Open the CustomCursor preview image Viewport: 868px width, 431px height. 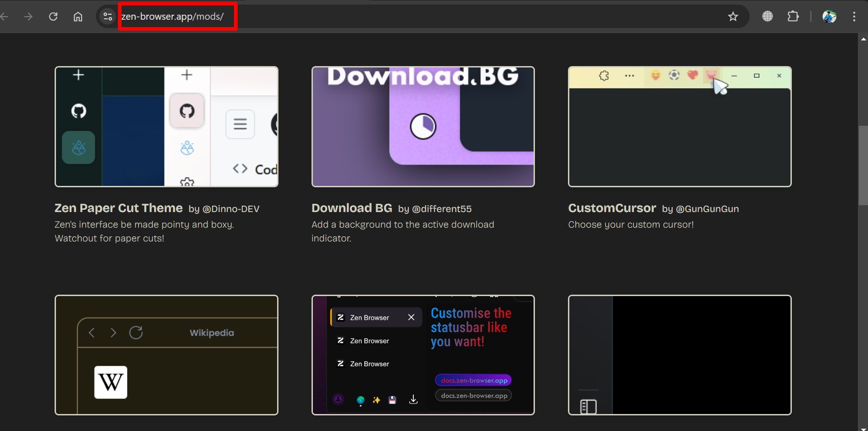[680, 127]
